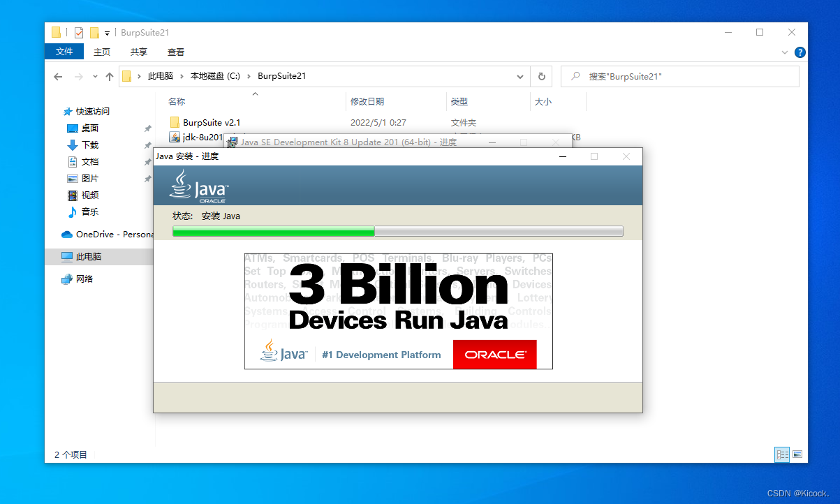This screenshot has width=840, height=504.
Task: Expand chevron after 本地磁盘 (C:) breadcrumb
Action: [x=249, y=76]
